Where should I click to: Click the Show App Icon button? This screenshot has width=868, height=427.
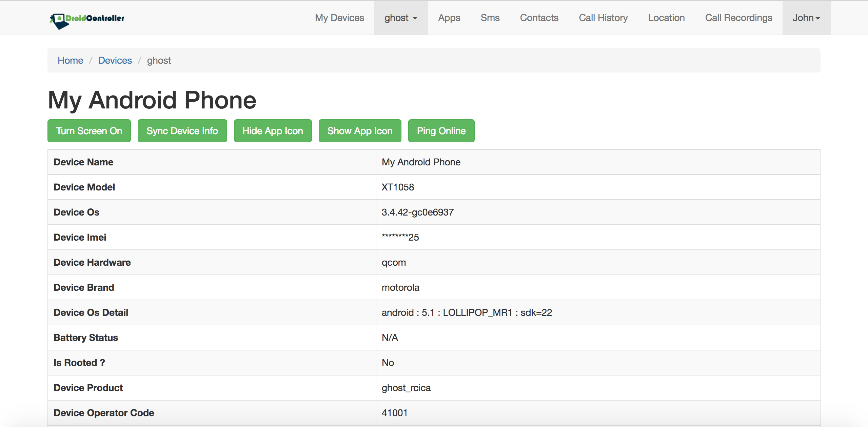(360, 131)
